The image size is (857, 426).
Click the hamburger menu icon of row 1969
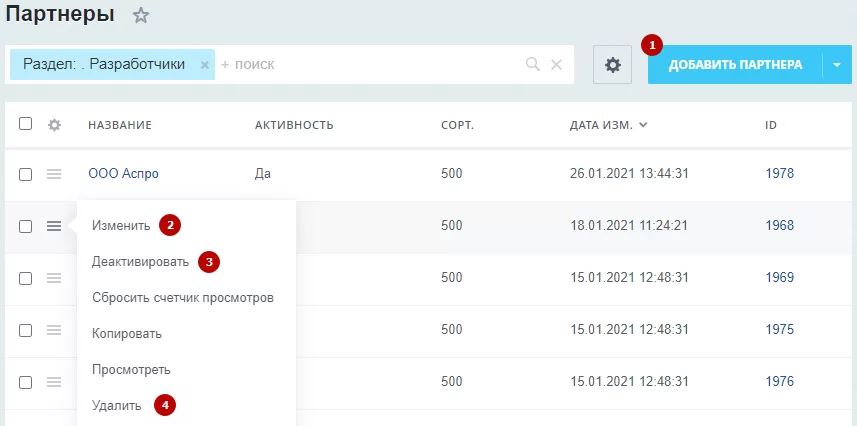54,278
